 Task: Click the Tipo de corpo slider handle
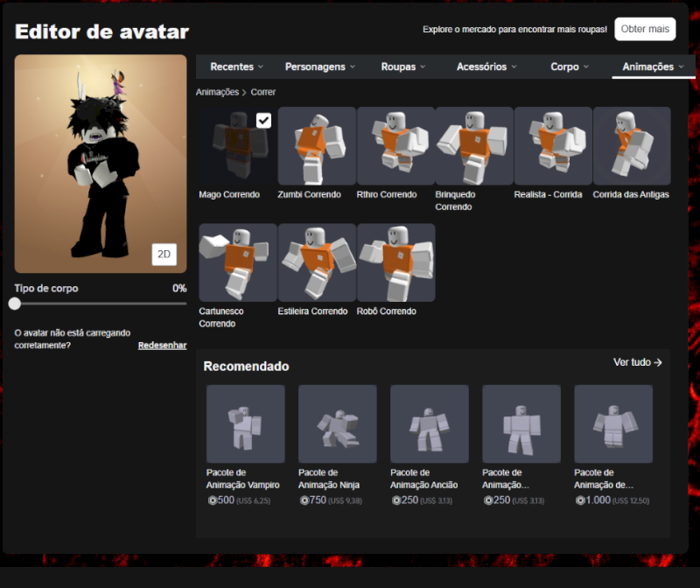[x=15, y=304]
